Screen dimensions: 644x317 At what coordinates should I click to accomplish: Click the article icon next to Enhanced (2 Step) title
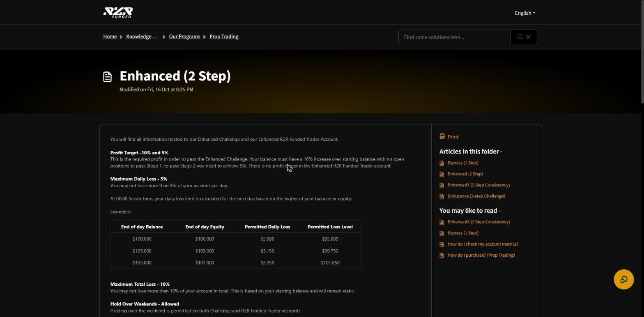[x=107, y=77]
